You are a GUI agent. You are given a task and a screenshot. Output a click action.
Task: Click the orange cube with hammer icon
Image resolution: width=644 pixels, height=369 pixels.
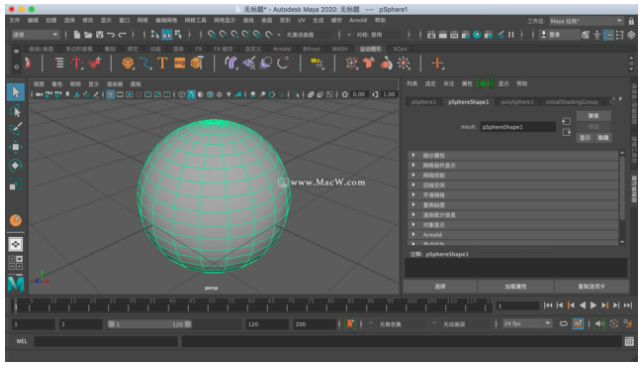[x=197, y=63]
